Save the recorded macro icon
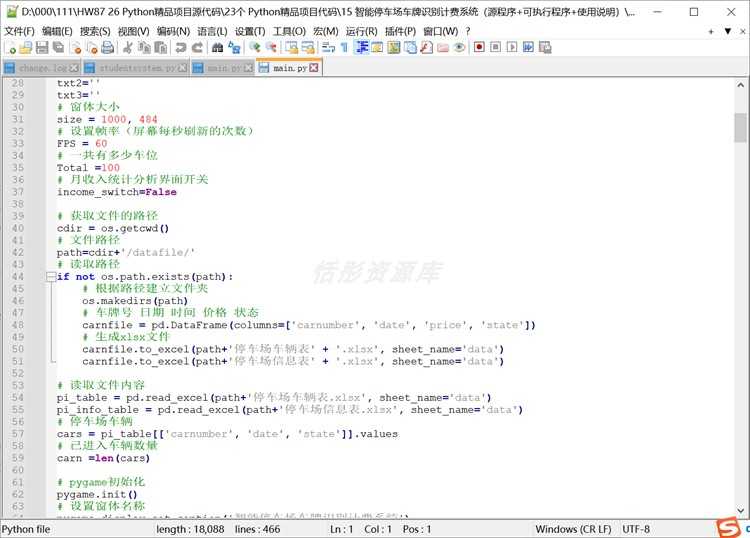Screen dimensions: 750x538 click(x=545, y=47)
